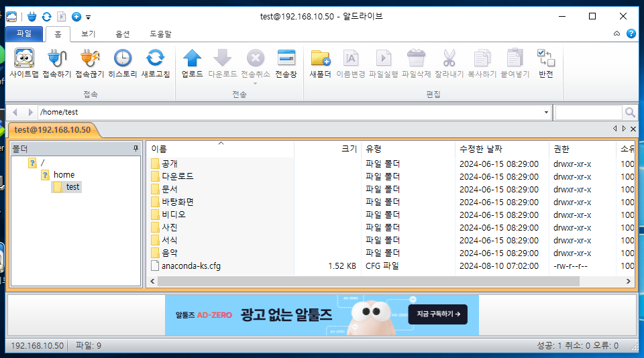This screenshot has width=644, height=358.
Task: Click the search magnifier icon
Action: tap(630, 112)
